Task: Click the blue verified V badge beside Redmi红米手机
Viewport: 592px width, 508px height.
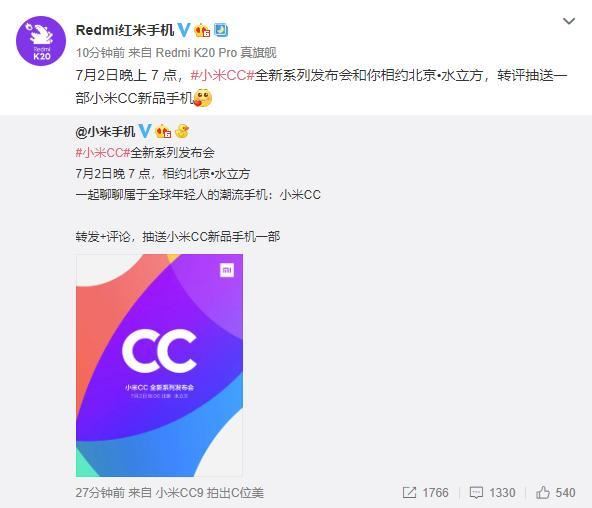Action: click(184, 30)
